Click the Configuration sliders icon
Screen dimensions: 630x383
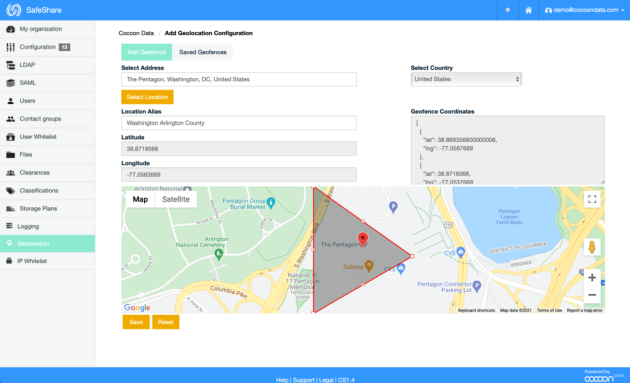pyautogui.click(x=10, y=47)
